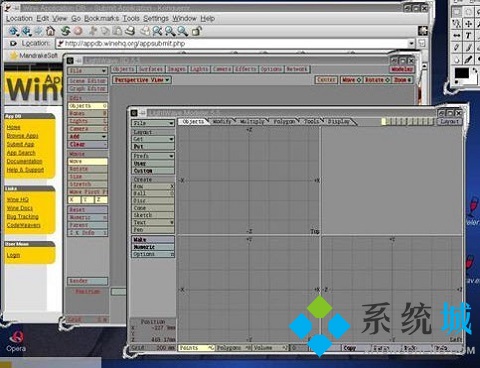Click the Cut scissors icon in Konqueror
Screen dimensions: 480x368
[x=93, y=31]
